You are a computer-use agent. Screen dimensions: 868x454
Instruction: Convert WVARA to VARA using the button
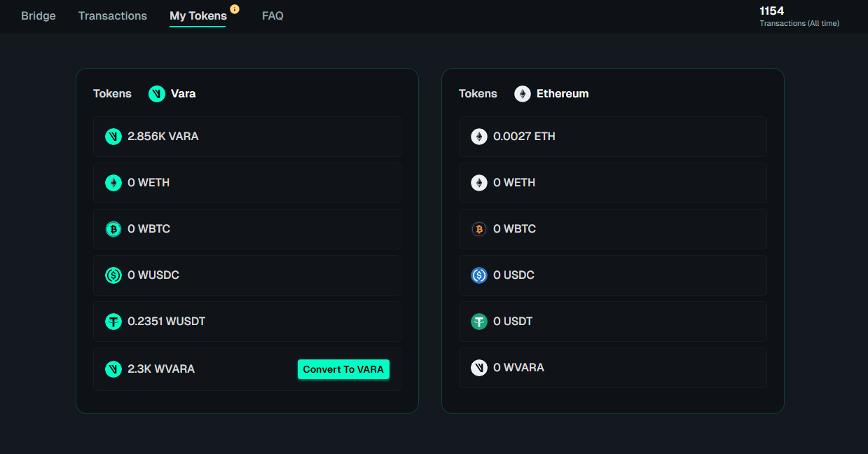pos(343,369)
